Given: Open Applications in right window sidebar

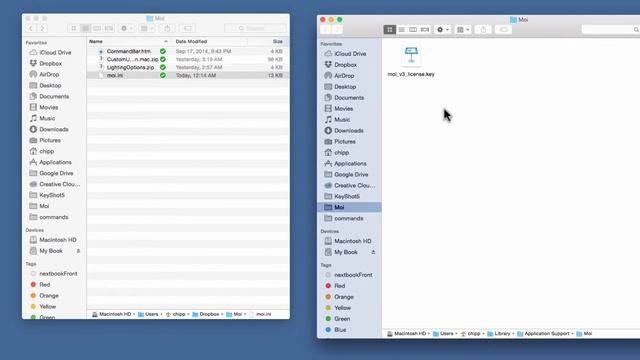Looking at the screenshot, I should (x=350, y=164).
